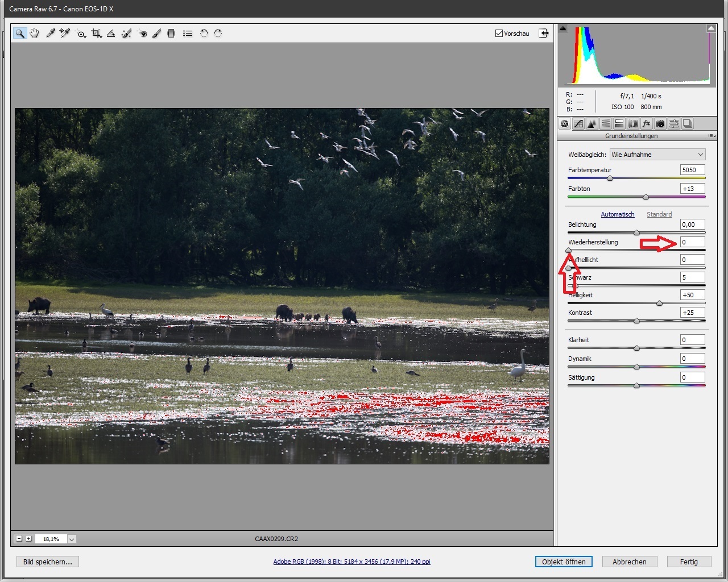This screenshot has height=582, width=728.
Task: Click the Farbtemperatur slider handle
Action: [610, 178]
